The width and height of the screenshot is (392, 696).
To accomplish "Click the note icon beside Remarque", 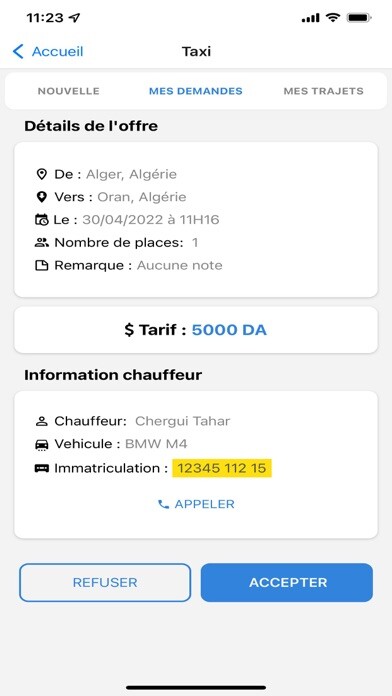I will tap(41, 265).
